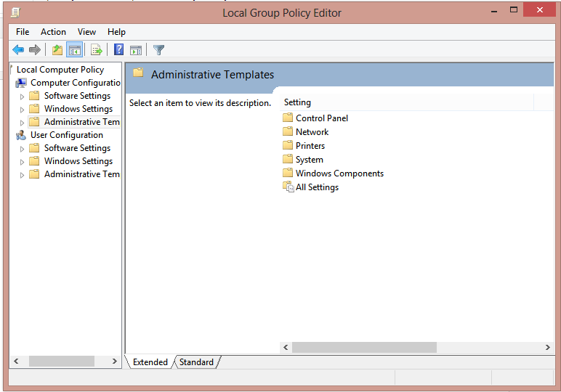Viewport: 561px width, 392px height.
Task: Expand Software Settings under Computer Configuration
Action: (x=22, y=97)
